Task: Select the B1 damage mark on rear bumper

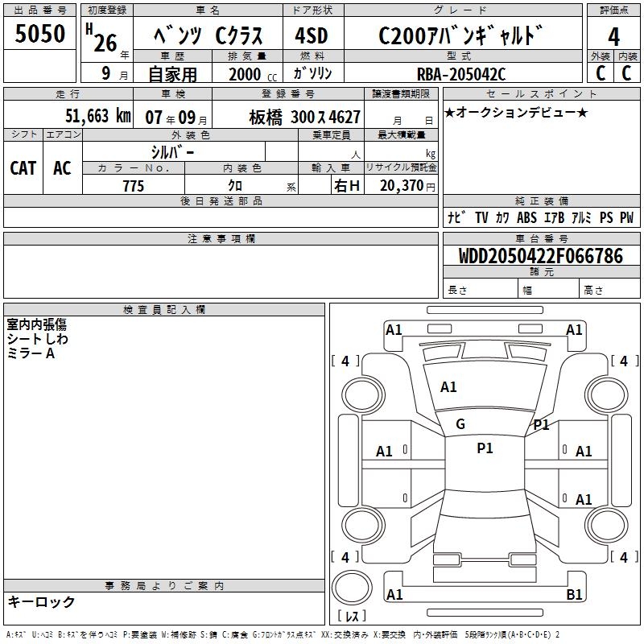Action: [x=575, y=595]
